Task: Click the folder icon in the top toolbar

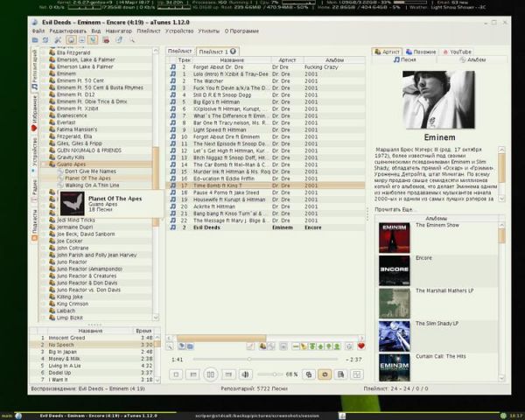Action: tap(35, 40)
